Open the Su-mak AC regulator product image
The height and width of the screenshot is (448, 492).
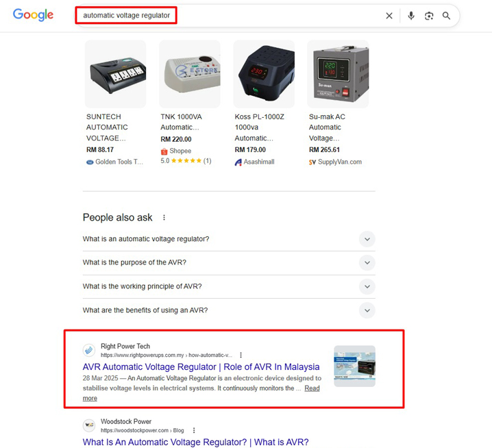click(338, 74)
